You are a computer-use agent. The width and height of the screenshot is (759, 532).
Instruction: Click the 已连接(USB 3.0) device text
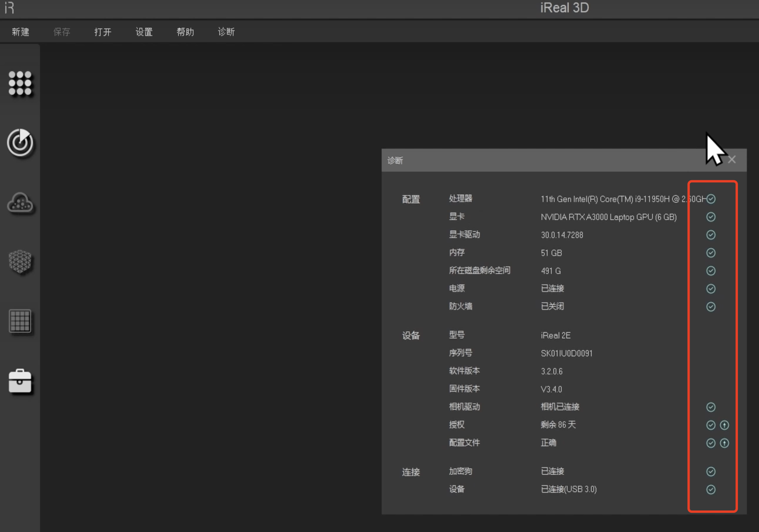pyautogui.click(x=569, y=489)
